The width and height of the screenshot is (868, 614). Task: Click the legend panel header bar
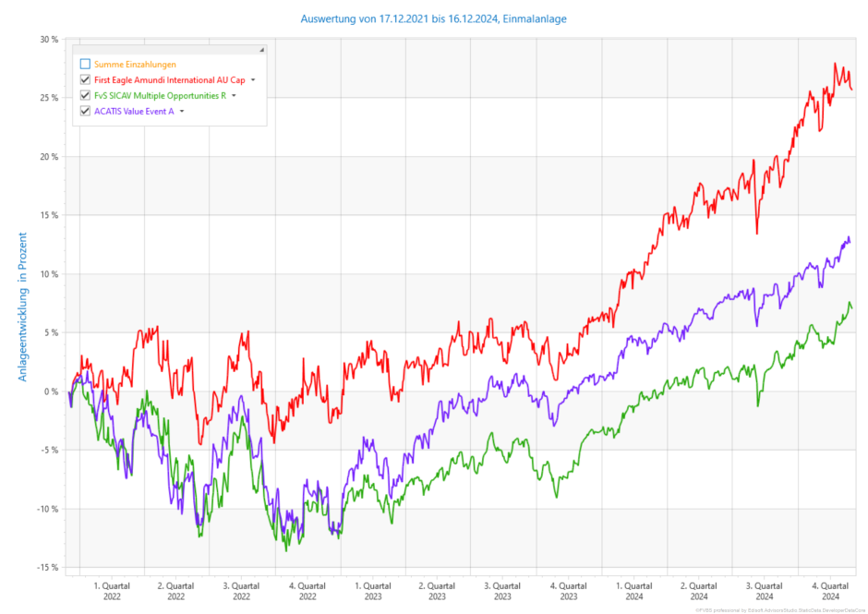tap(166, 50)
